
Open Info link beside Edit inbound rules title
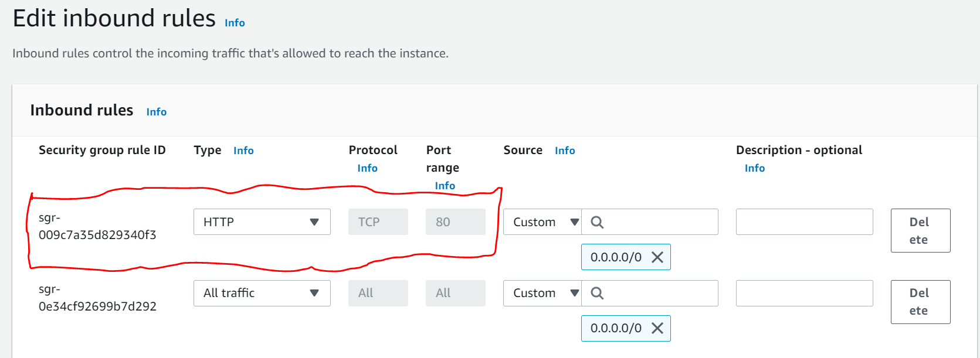235,23
